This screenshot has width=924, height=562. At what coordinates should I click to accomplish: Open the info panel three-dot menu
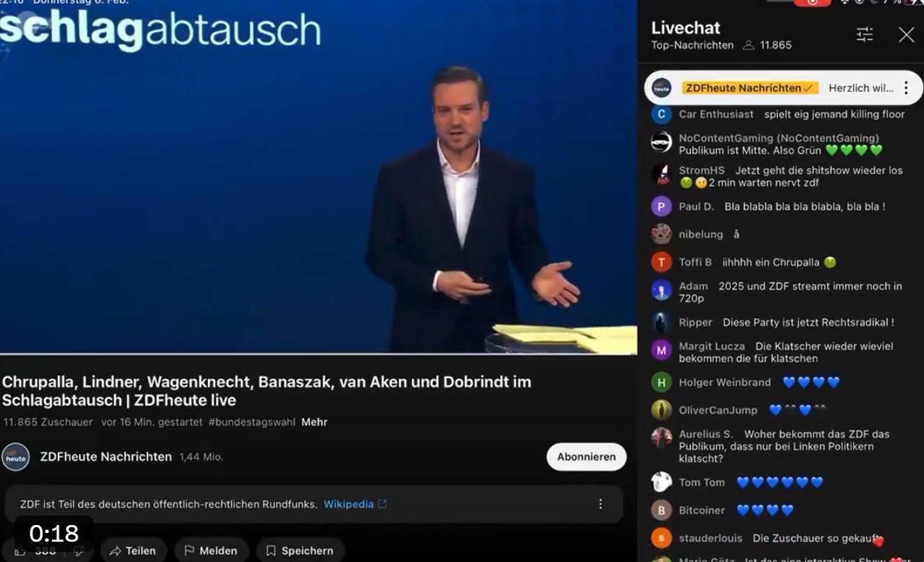coord(600,504)
